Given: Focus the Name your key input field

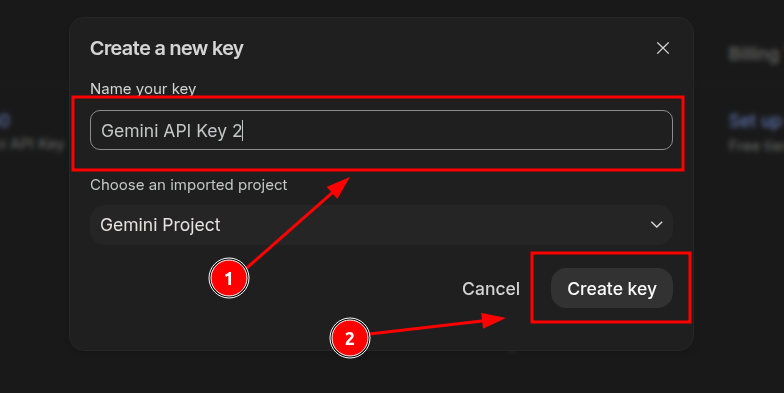Looking at the screenshot, I should click(381, 130).
